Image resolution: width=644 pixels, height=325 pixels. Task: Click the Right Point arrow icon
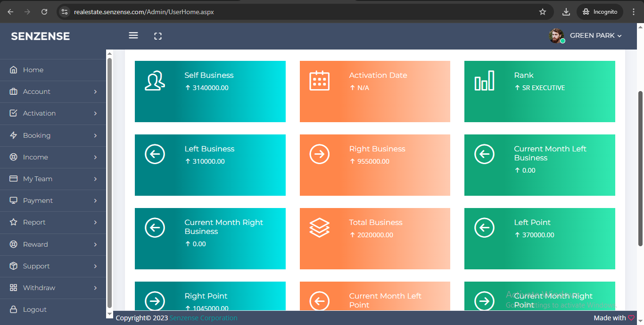pyautogui.click(x=155, y=301)
